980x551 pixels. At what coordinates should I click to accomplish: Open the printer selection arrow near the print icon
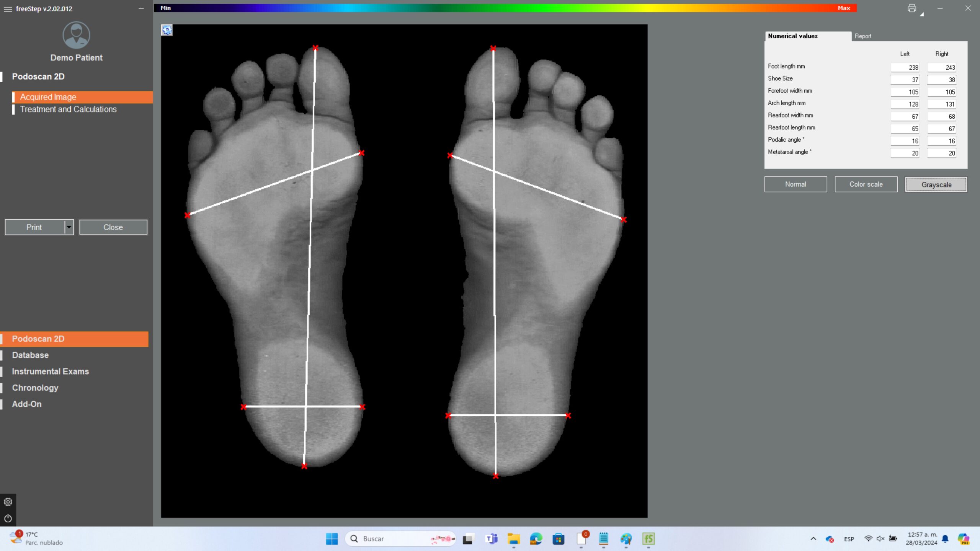coord(922,14)
